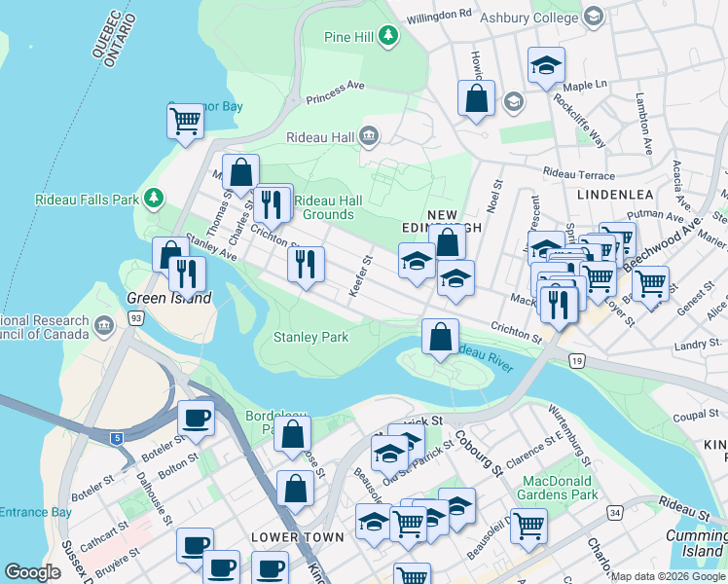Click the Google logo link

pos(33,572)
